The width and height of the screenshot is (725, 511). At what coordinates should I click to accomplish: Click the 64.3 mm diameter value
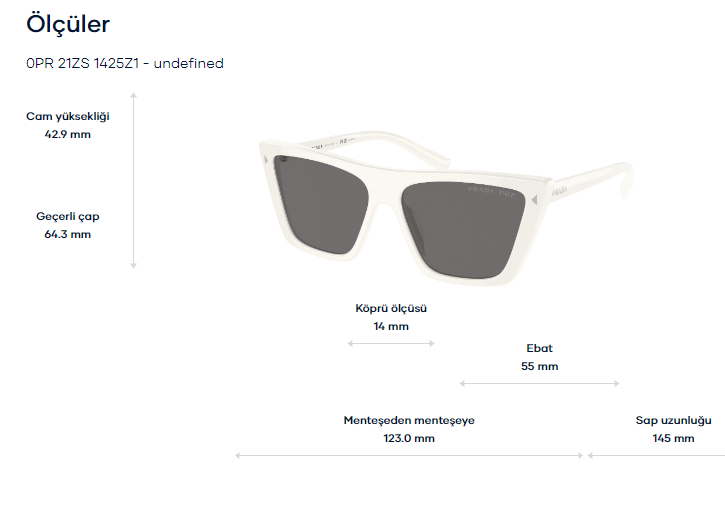tap(68, 234)
